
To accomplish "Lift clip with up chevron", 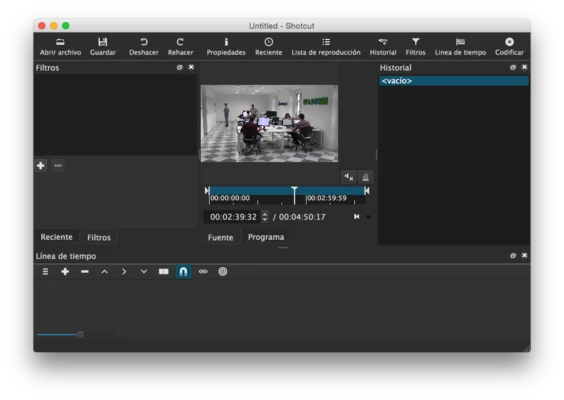I will point(104,272).
